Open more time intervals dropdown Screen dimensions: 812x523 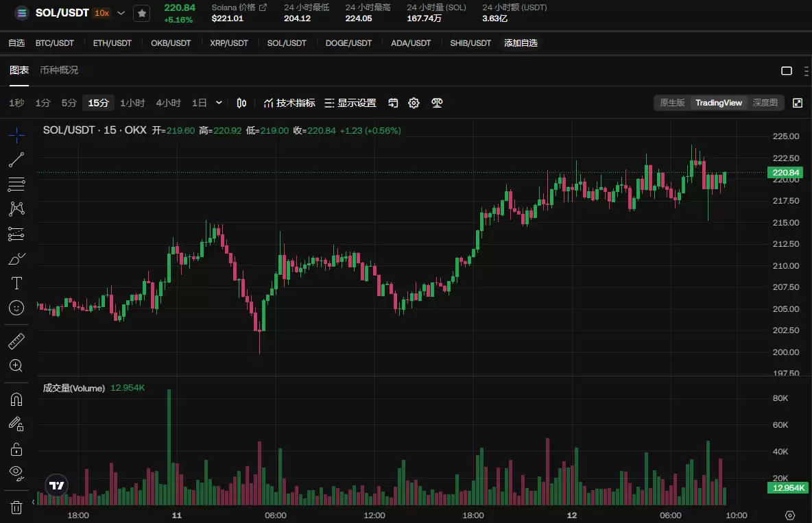tap(219, 103)
